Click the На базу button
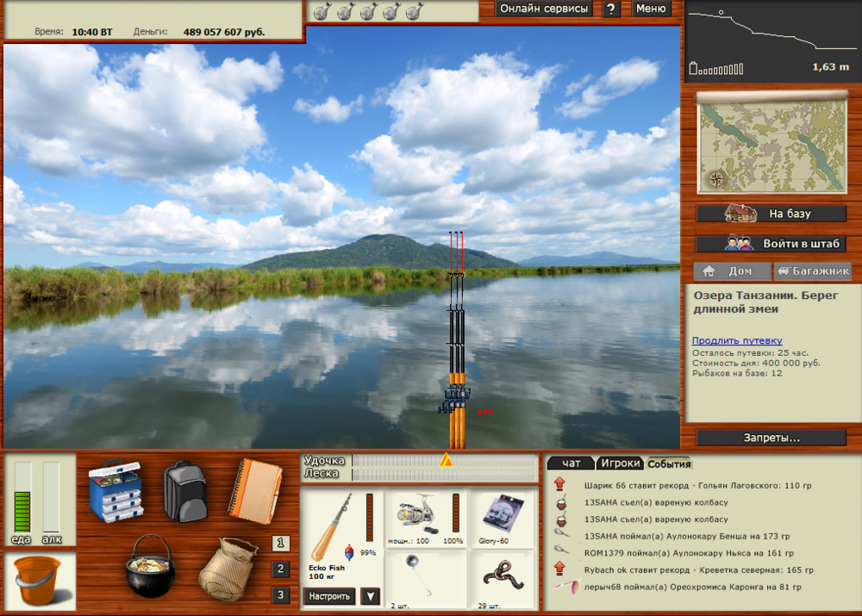862x616 pixels. [771, 214]
